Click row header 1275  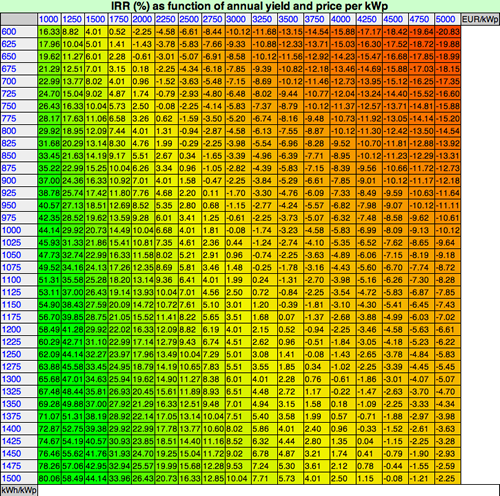click(x=19, y=367)
